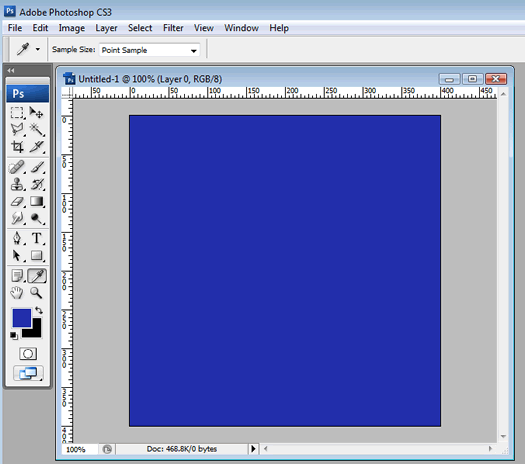
Task: Collapse the toolbox with double arrows
Action: [11, 70]
